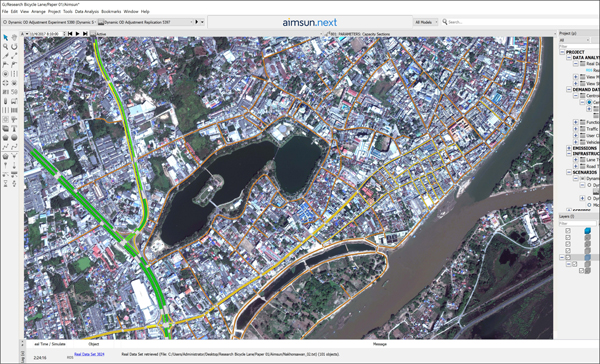The width and height of the screenshot is (600, 364).
Task: Expand the EMISSIONS tree node
Action: click(569, 148)
